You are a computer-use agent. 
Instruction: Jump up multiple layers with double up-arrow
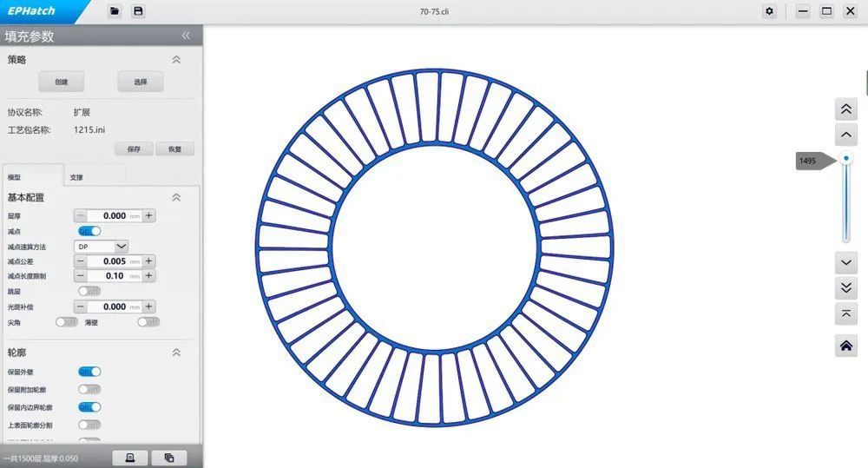coord(845,109)
